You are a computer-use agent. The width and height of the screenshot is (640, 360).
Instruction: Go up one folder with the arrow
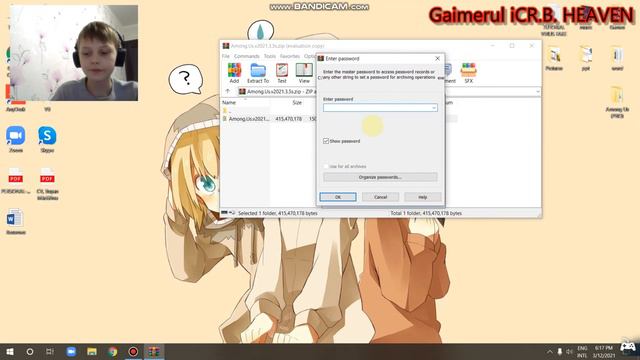click(x=228, y=91)
